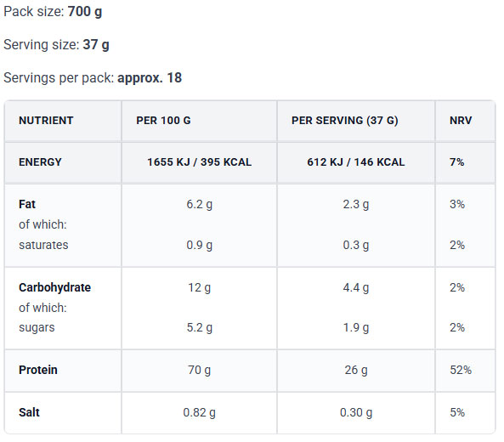Select the Fat row label
The height and width of the screenshot is (442, 504).
click(x=27, y=204)
